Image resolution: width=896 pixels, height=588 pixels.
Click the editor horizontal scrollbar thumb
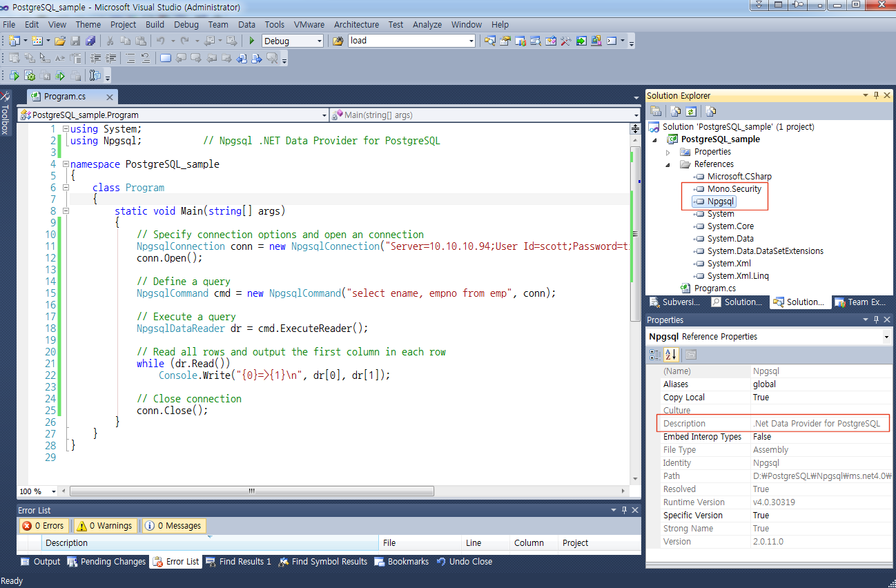coord(252,491)
